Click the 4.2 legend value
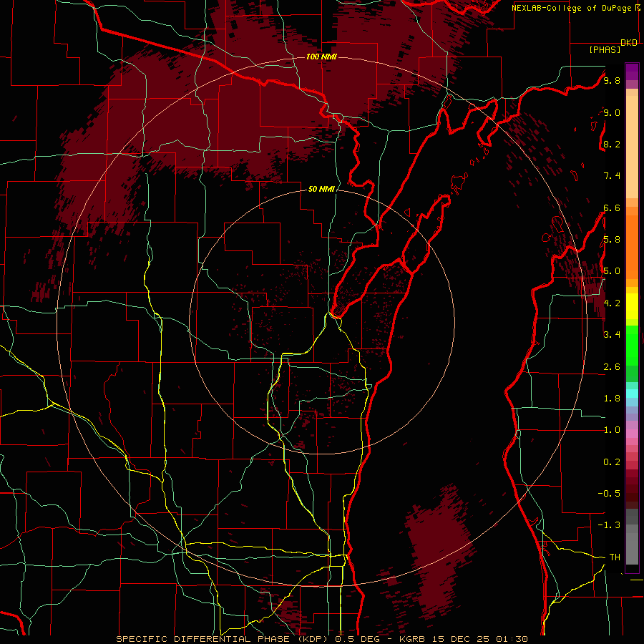Image resolution: width=644 pixels, height=644 pixels. [x=612, y=303]
